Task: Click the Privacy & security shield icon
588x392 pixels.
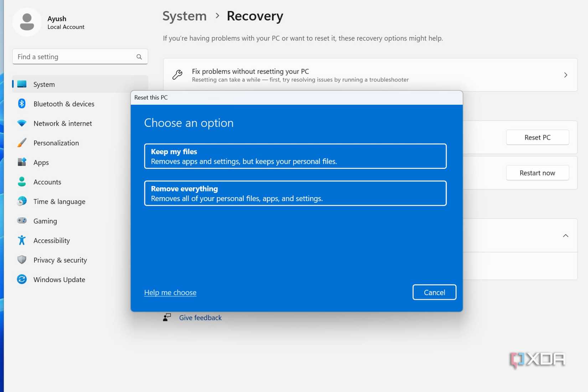Action: coord(22,260)
